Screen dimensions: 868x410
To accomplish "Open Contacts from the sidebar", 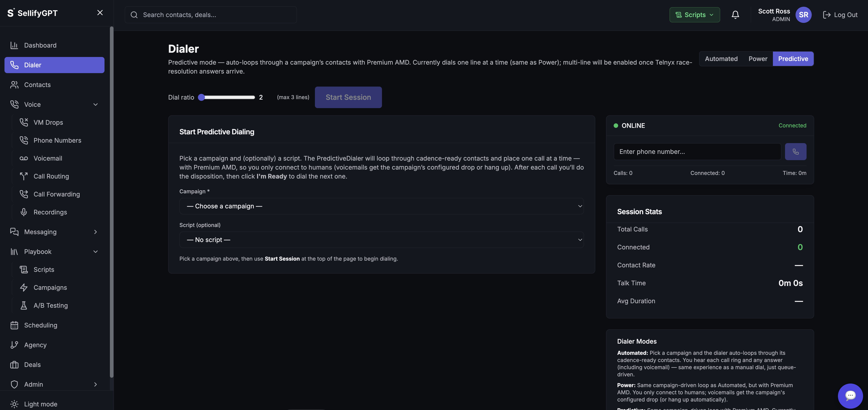I will point(54,85).
